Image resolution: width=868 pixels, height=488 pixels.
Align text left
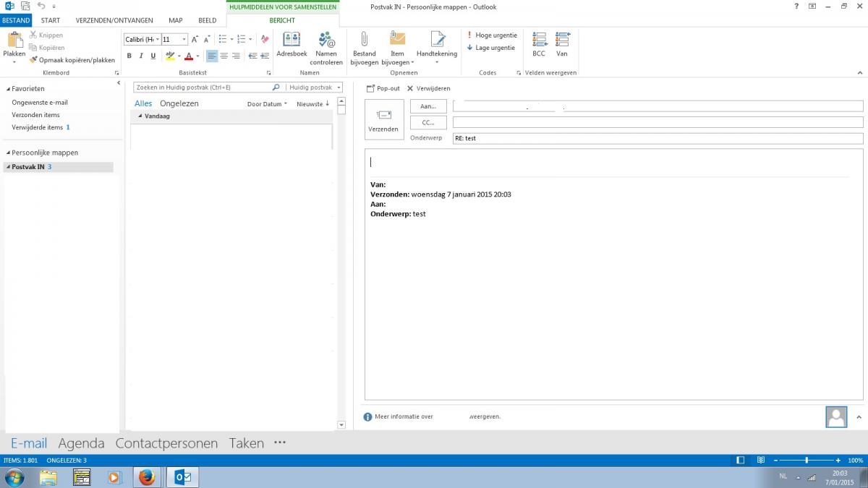click(212, 56)
